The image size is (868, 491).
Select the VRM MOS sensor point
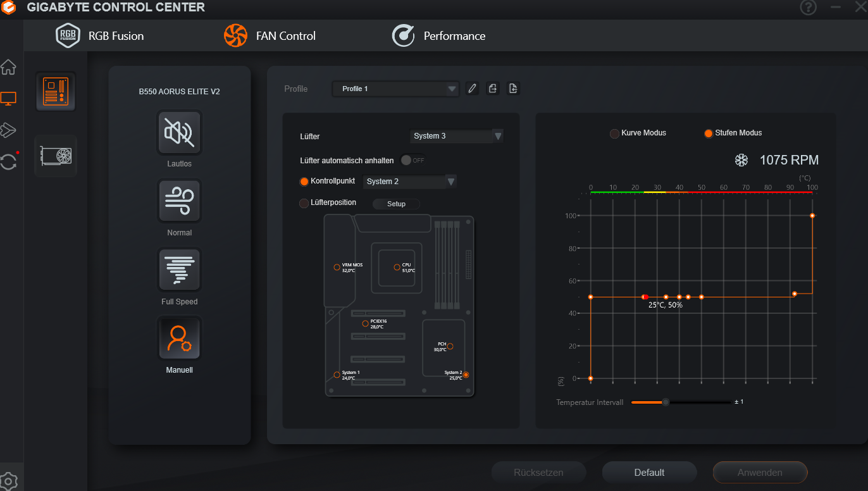click(x=337, y=267)
